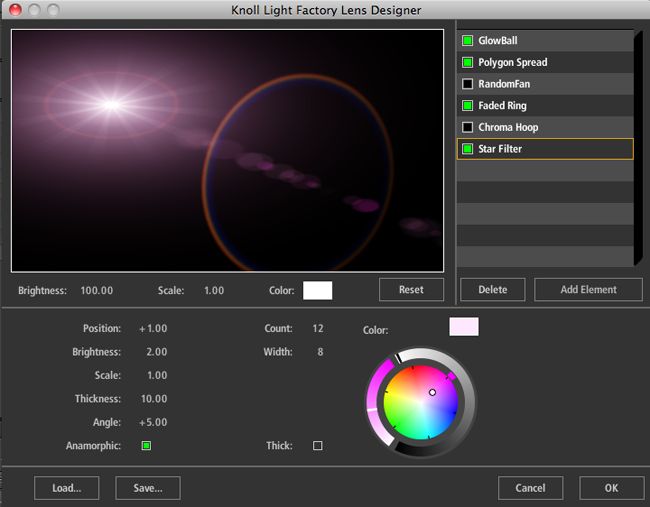Open the global white Color swatch

[x=318, y=290]
